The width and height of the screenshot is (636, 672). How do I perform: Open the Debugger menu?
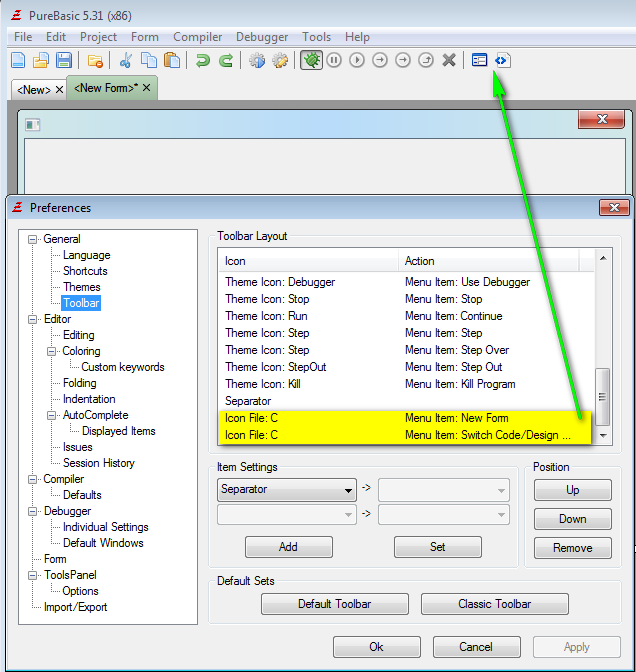262,37
